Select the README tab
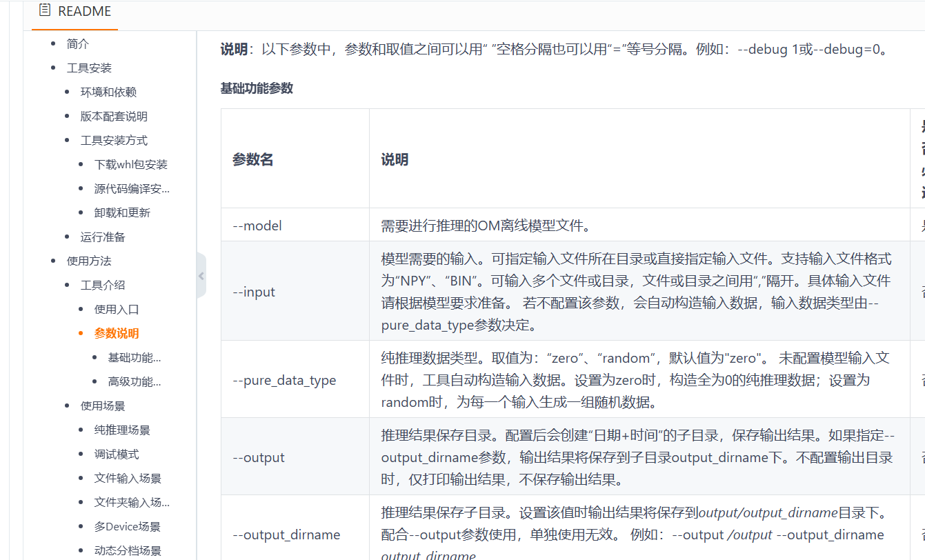 point(74,12)
